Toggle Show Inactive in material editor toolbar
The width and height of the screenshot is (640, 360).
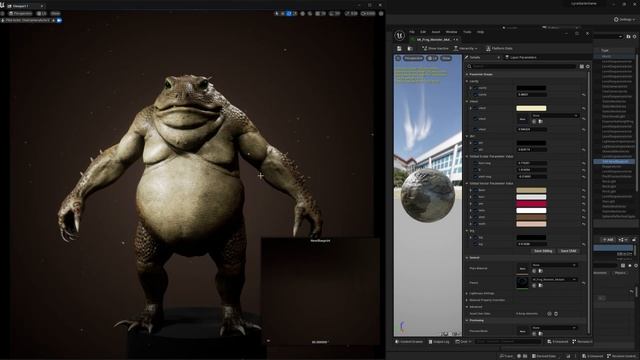[435, 49]
